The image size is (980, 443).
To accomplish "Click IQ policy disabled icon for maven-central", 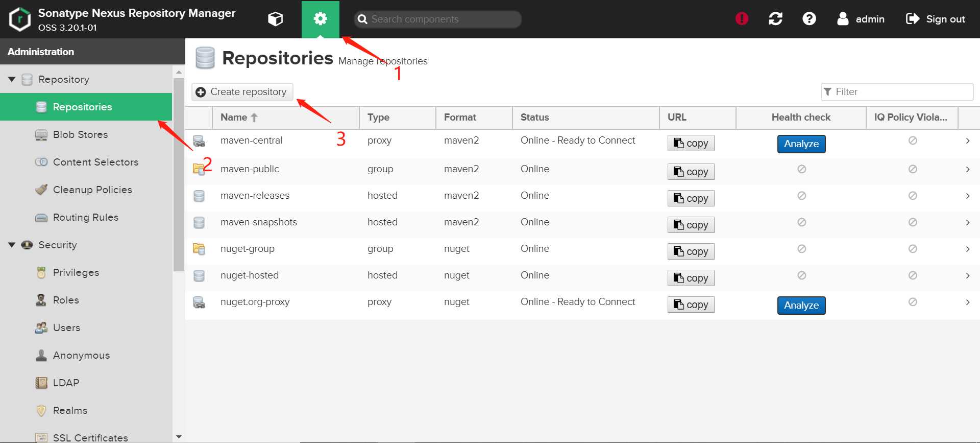I will 913,141.
